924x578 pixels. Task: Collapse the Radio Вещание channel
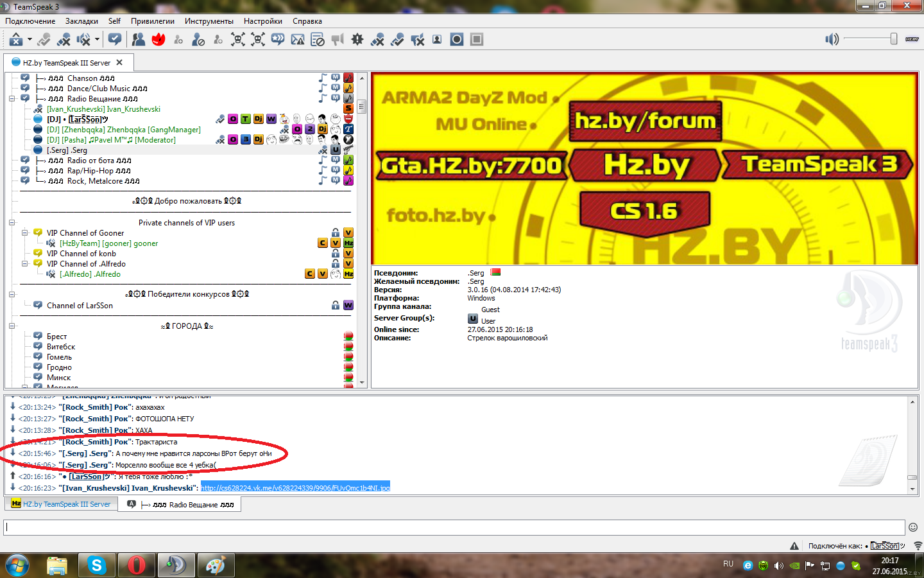[12, 99]
